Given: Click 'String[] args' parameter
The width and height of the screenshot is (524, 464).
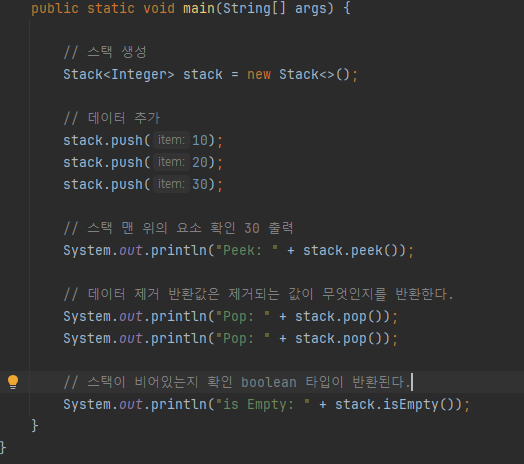Looking at the screenshot, I should pyautogui.click(x=275, y=8).
